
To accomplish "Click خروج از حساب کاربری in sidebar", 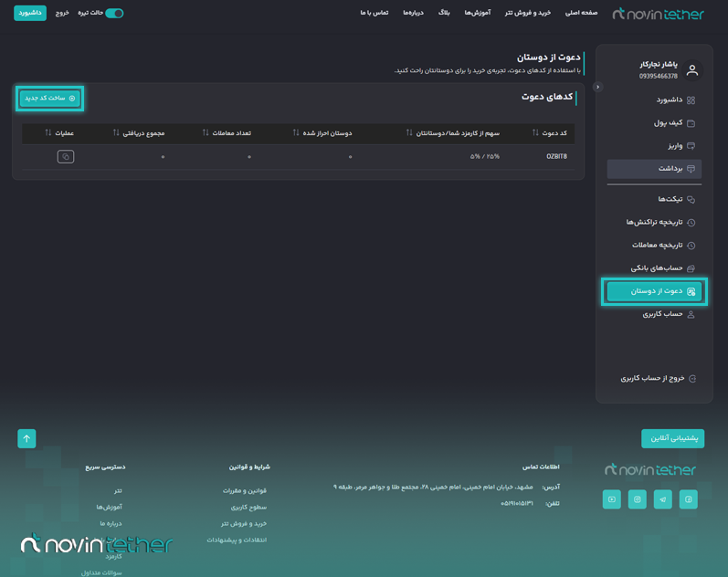I will [658, 378].
